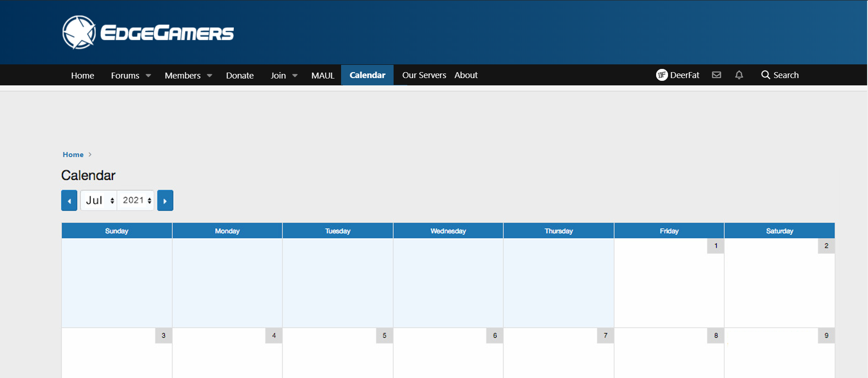
Task: Select day 1 on the calendar
Action: (x=715, y=246)
